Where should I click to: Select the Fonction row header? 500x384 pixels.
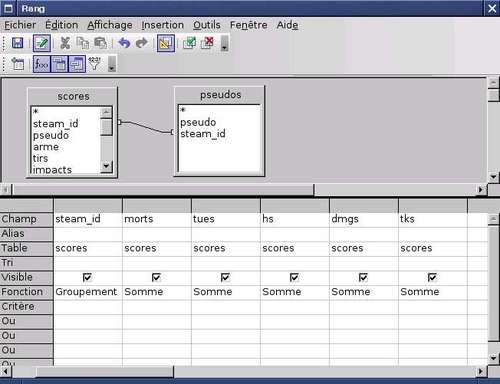pyautogui.click(x=26, y=292)
